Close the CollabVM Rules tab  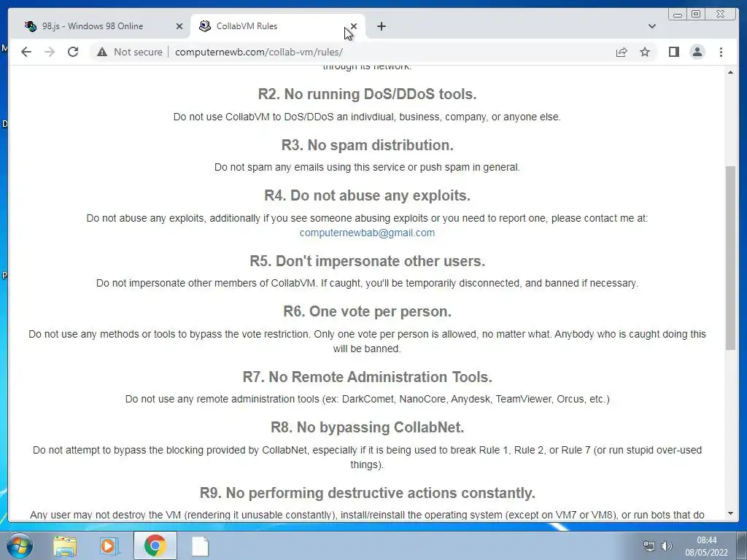coord(354,26)
